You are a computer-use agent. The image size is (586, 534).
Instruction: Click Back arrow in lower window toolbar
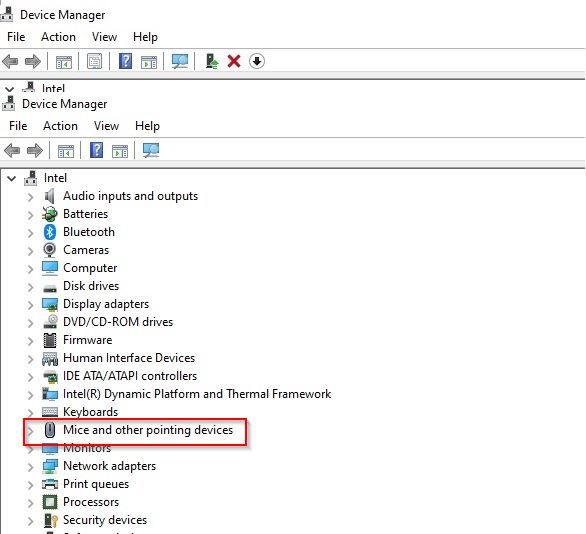click(12, 151)
